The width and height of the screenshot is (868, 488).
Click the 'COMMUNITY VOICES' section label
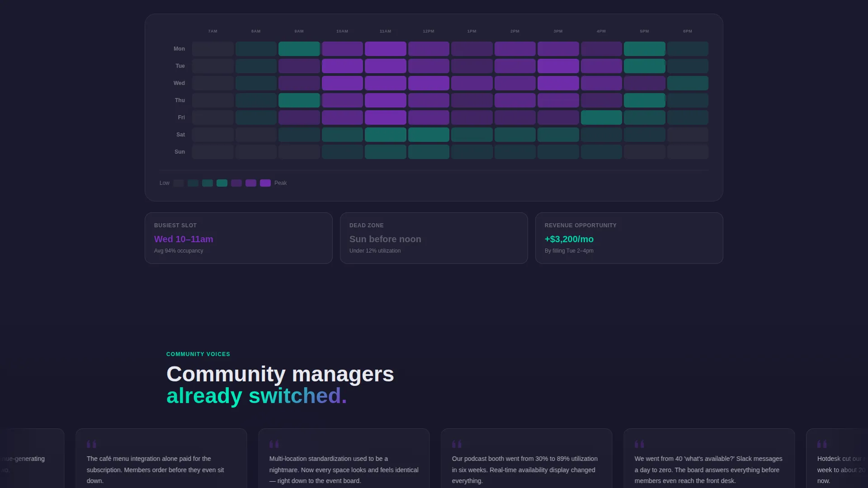tap(198, 354)
